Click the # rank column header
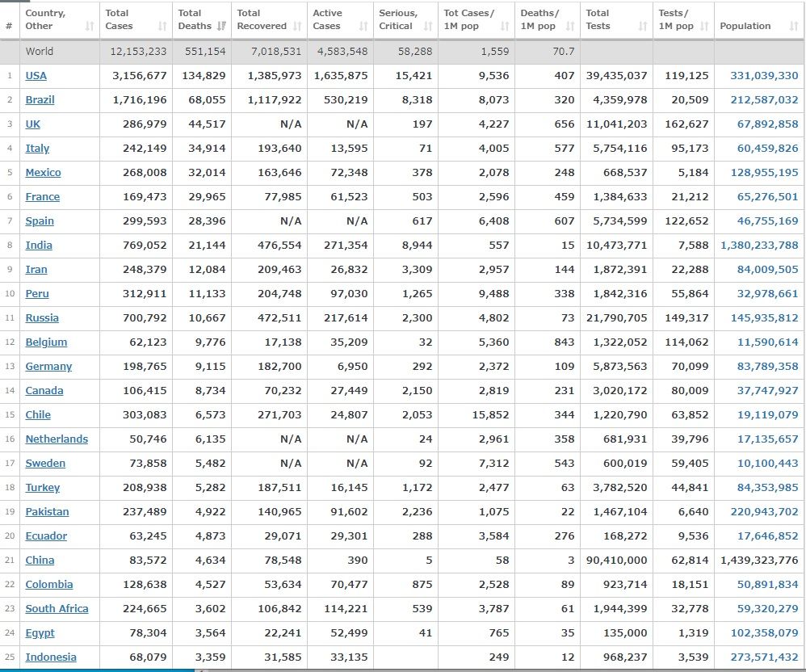The image size is (806, 672). [9, 26]
